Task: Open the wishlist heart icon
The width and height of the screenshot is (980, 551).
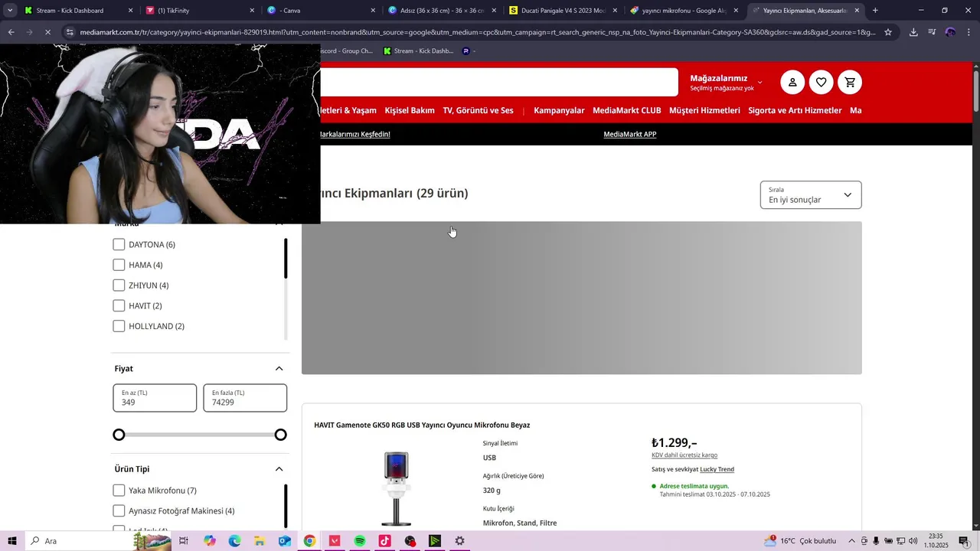Action: pyautogui.click(x=821, y=82)
